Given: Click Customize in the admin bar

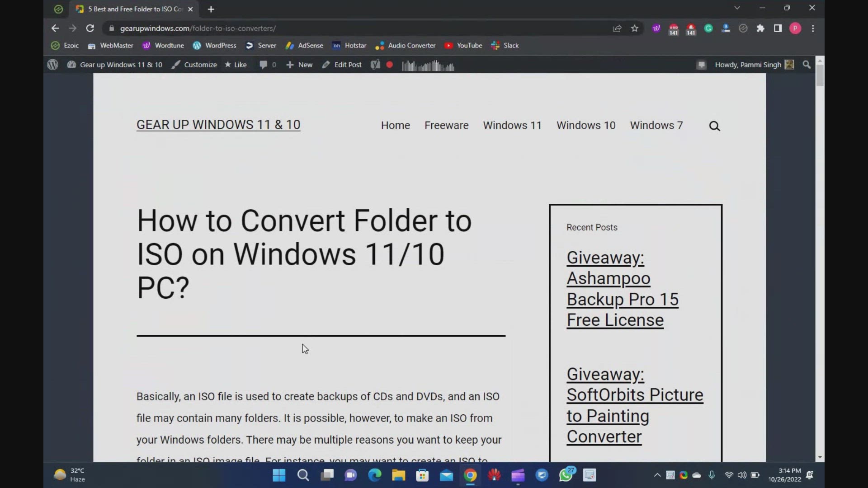Looking at the screenshot, I should click(x=194, y=65).
